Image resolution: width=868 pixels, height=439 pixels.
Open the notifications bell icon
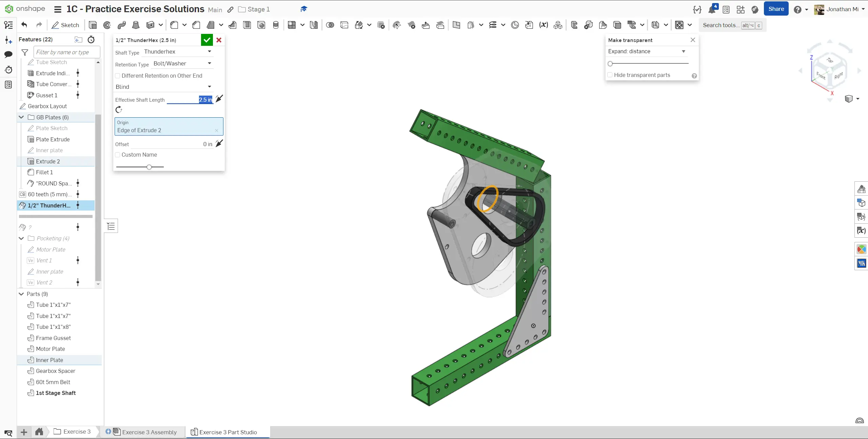click(712, 9)
